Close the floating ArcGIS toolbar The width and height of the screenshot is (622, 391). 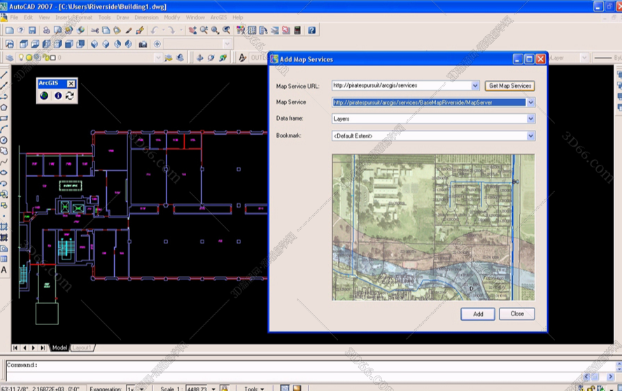(71, 83)
